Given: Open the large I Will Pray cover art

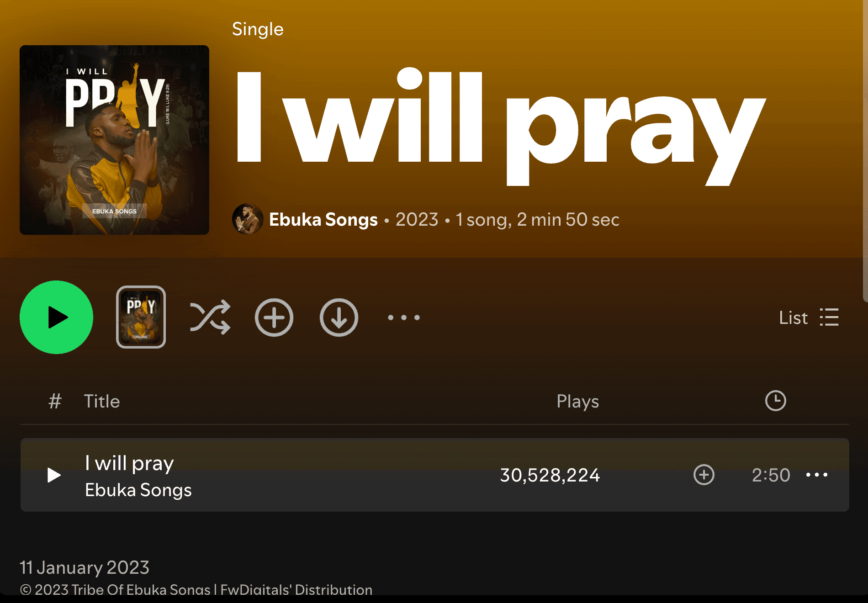Looking at the screenshot, I should pos(114,140).
